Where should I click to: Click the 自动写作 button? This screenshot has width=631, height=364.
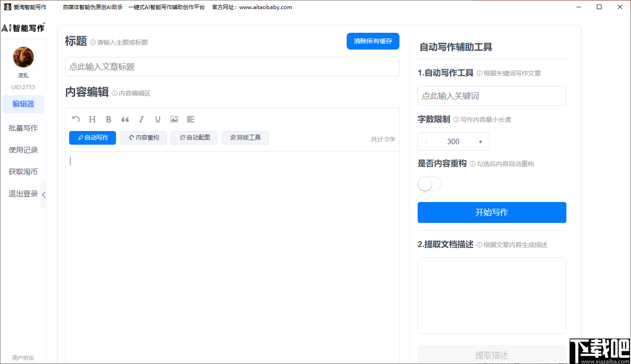tap(92, 137)
